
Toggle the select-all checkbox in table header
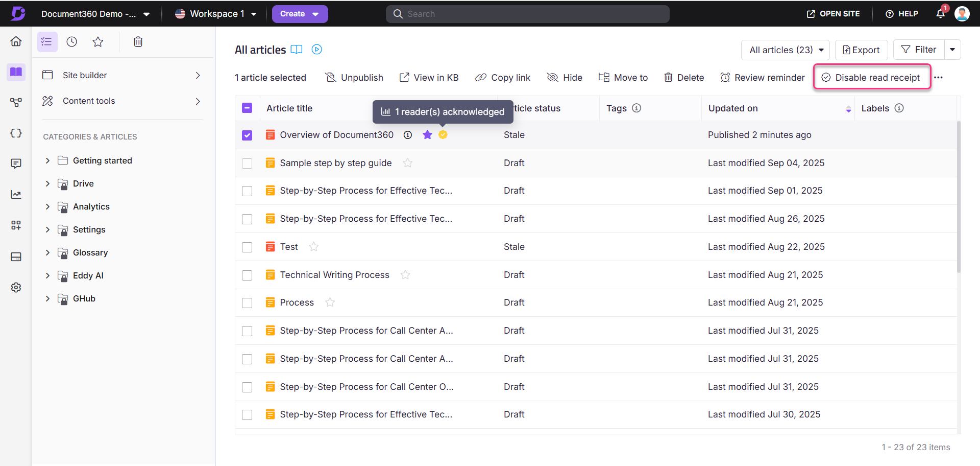click(247, 108)
